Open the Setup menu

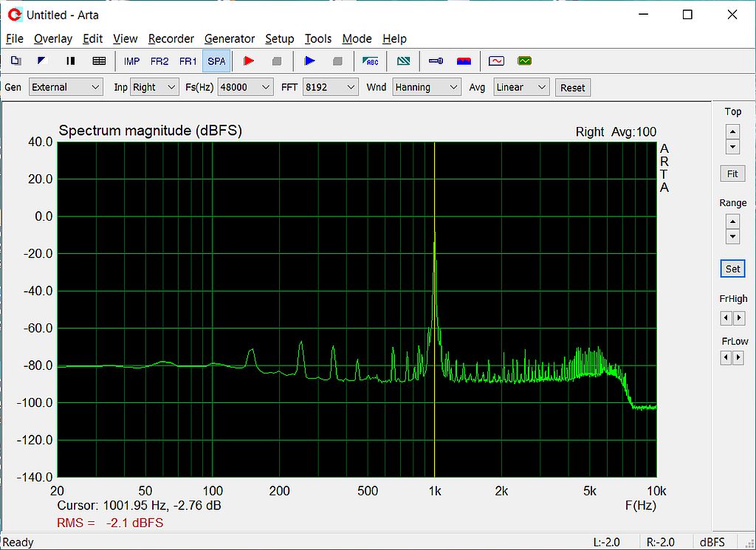click(x=280, y=38)
